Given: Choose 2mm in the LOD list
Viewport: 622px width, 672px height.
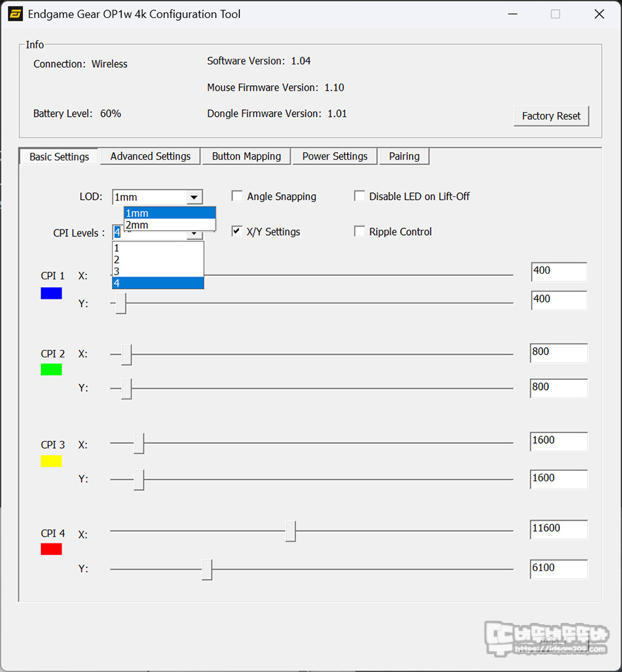Looking at the screenshot, I should 169,225.
